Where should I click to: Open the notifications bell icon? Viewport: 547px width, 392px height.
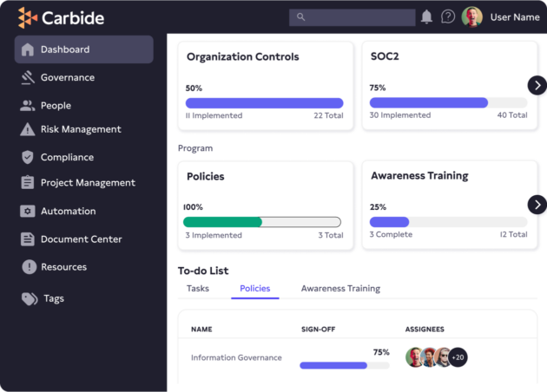tap(426, 16)
